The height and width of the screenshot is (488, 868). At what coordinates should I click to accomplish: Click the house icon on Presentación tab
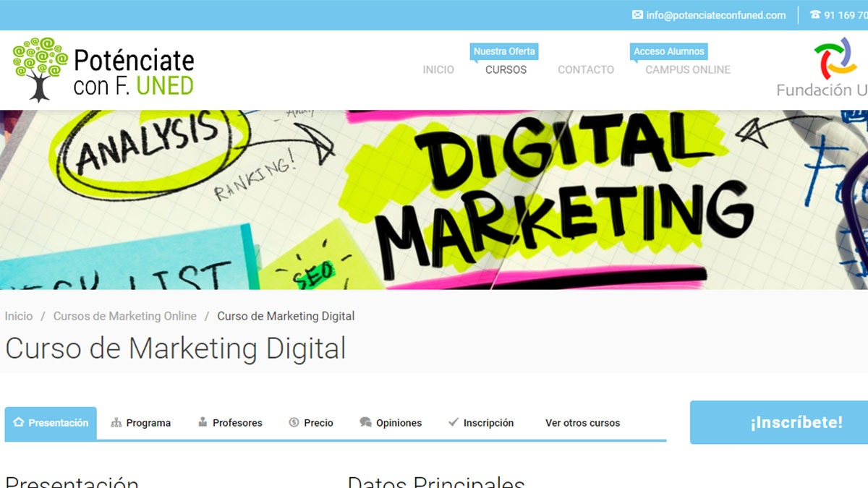tap(19, 422)
